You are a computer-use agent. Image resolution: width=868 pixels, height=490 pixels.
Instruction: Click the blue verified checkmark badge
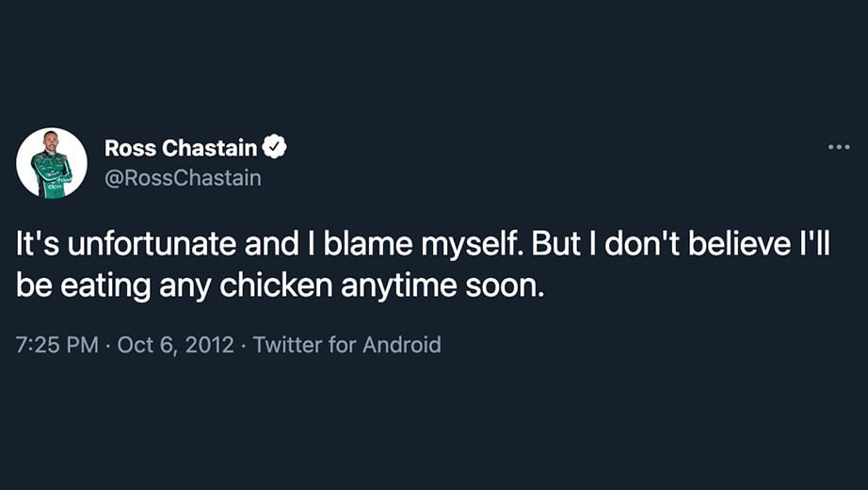tap(274, 147)
